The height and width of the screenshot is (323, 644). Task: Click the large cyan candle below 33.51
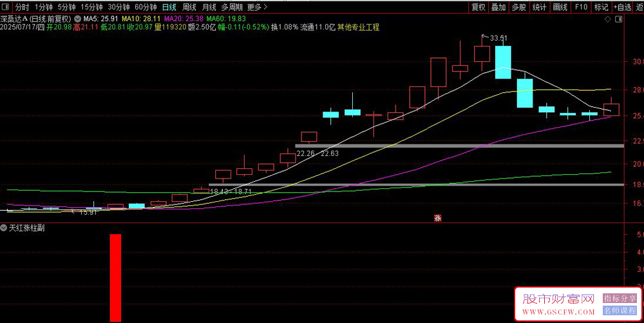503,62
